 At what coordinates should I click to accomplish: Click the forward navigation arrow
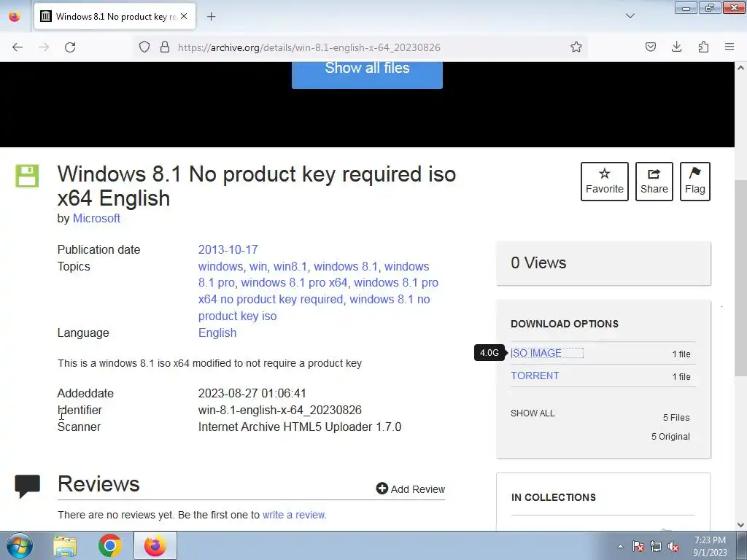pyautogui.click(x=44, y=47)
